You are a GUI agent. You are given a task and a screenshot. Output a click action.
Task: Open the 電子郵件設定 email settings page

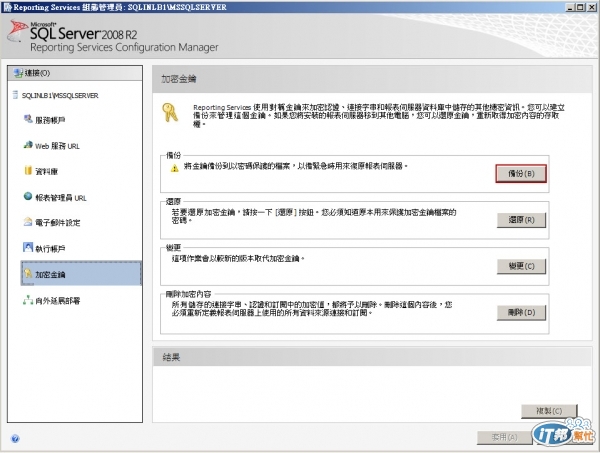click(58, 223)
